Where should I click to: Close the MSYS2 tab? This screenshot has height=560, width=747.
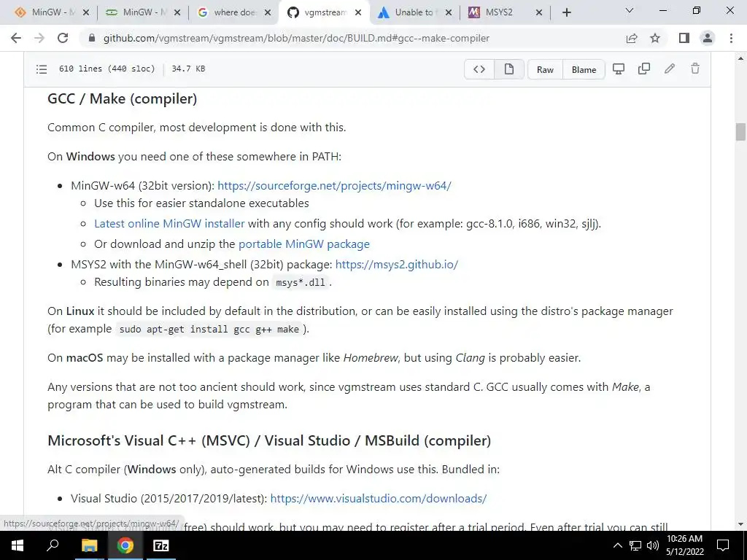tap(539, 12)
